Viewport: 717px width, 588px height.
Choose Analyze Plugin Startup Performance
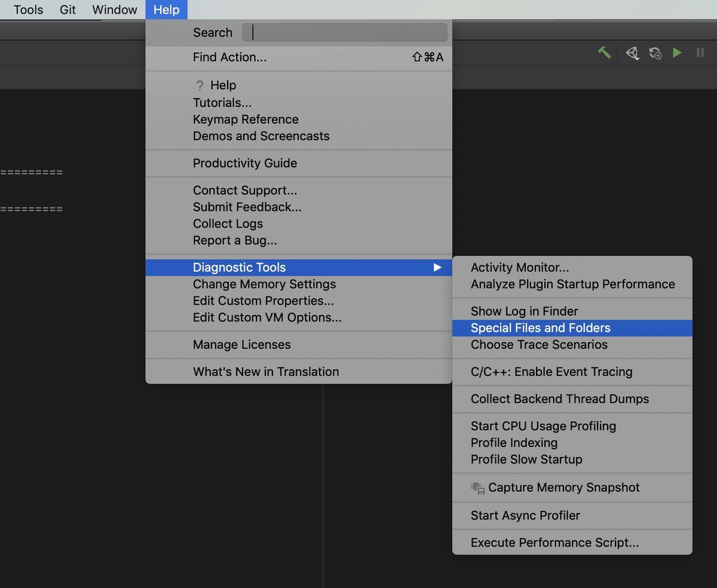572,284
